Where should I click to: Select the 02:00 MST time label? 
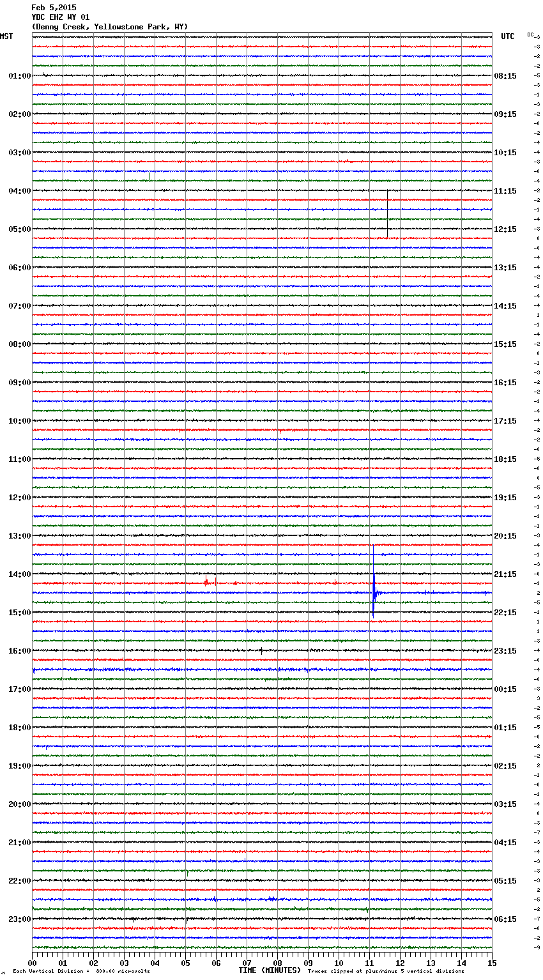pos(20,114)
